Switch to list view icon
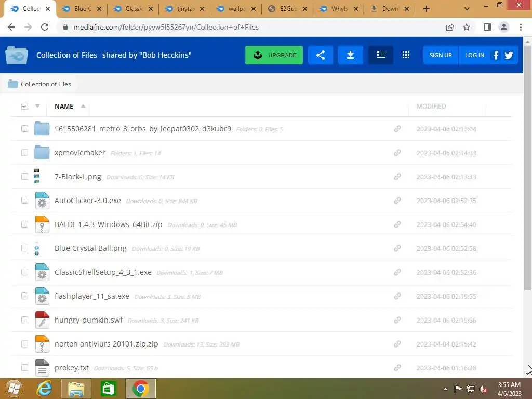532x399 pixels. (x=381, y=55)
